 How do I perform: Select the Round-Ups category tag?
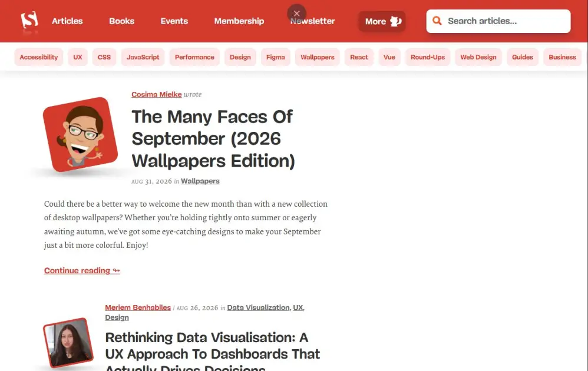coord(428,57)
